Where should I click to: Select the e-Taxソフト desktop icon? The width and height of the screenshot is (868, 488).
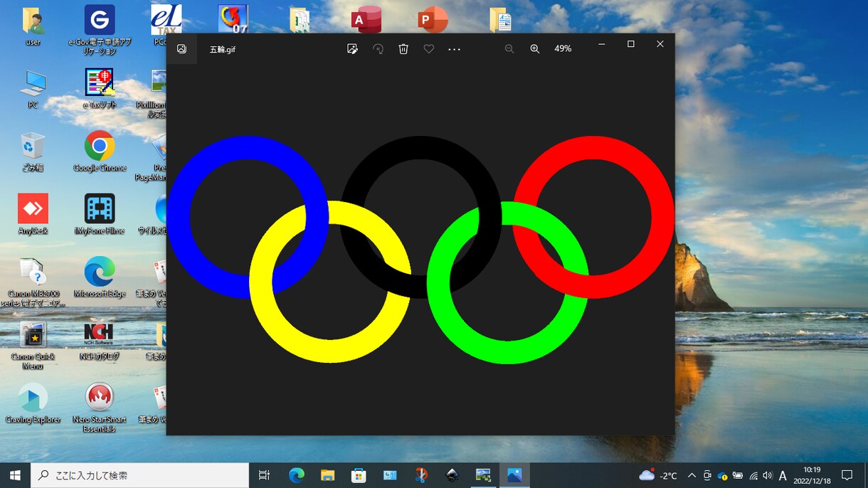coord(100,89)
